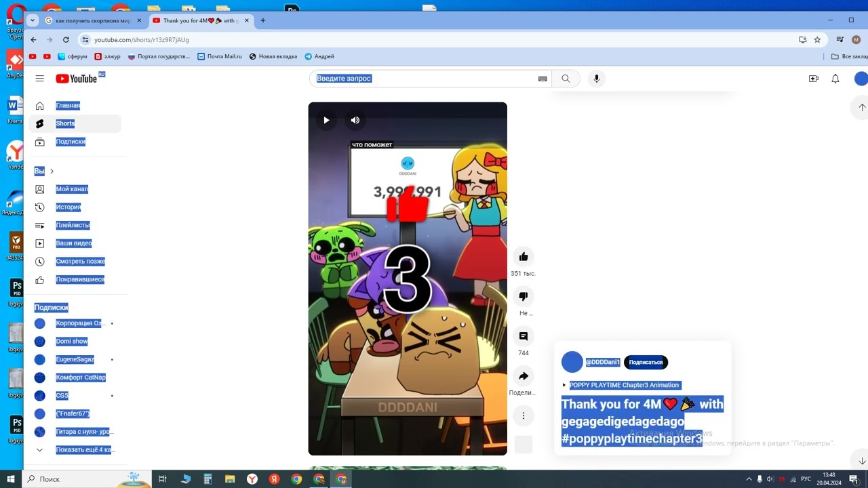The width and height of the screenshot is (868, 488).
Task: Select the 'Thank you for 4M' YouTube tab
Action: coord(201,20)
